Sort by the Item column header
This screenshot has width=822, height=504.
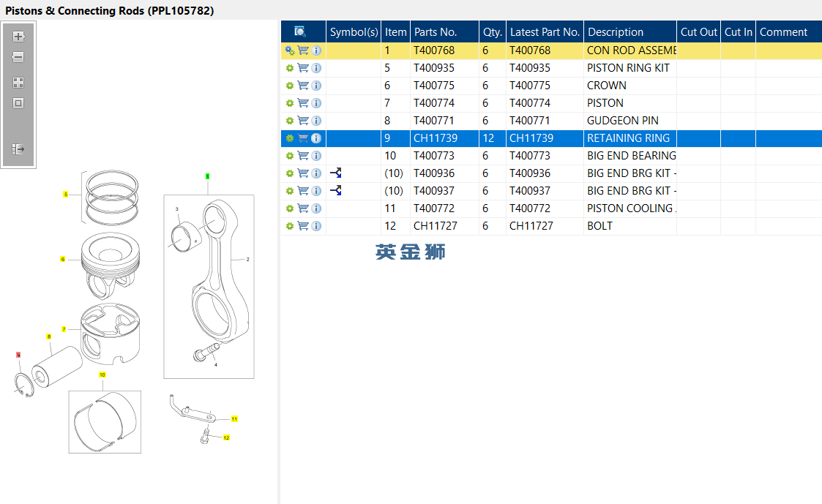pyautogui.click(x=396, y=32)
